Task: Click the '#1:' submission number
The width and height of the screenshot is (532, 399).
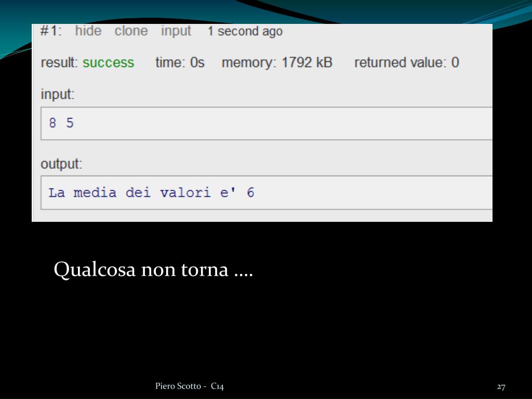Action: (51, 31)
